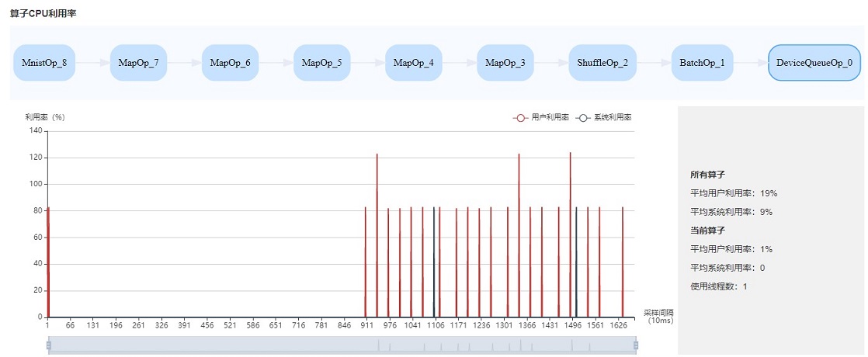Select the MnistOp_8 operator node

pos(44,63)
